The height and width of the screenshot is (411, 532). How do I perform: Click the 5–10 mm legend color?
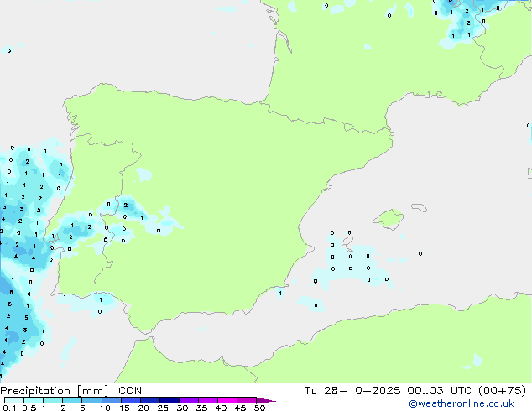92,400
